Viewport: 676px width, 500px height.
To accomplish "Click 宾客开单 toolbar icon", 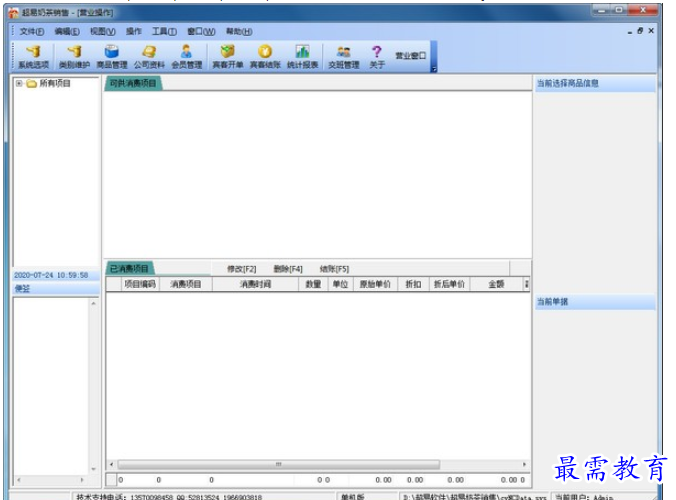I will click(228, 57).
